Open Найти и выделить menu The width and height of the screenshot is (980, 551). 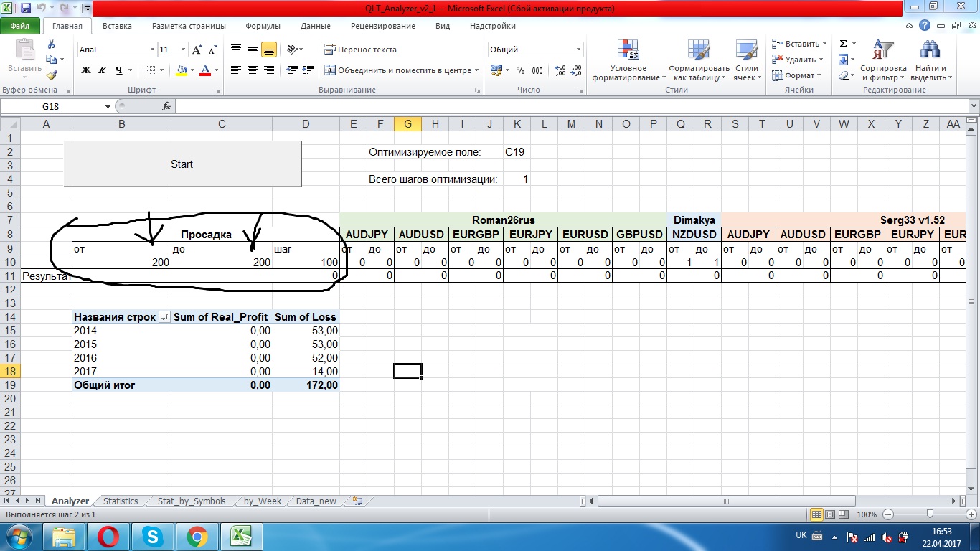pos(930,61)
